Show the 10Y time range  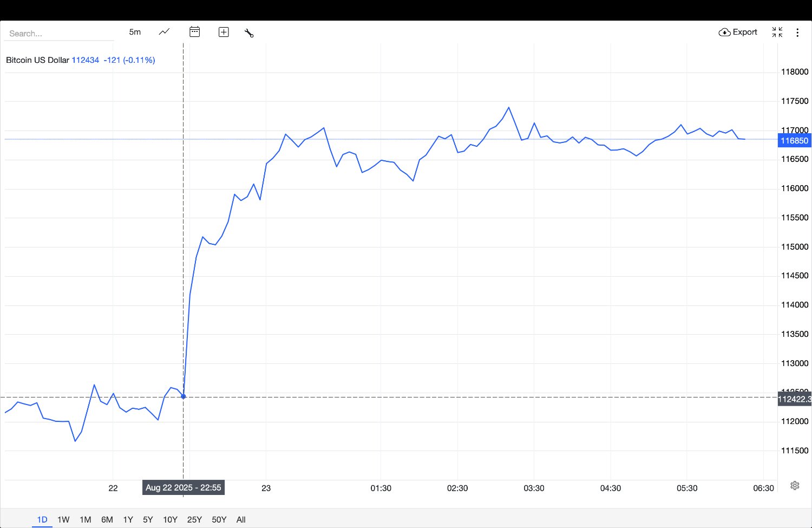(x=170, y=519)
